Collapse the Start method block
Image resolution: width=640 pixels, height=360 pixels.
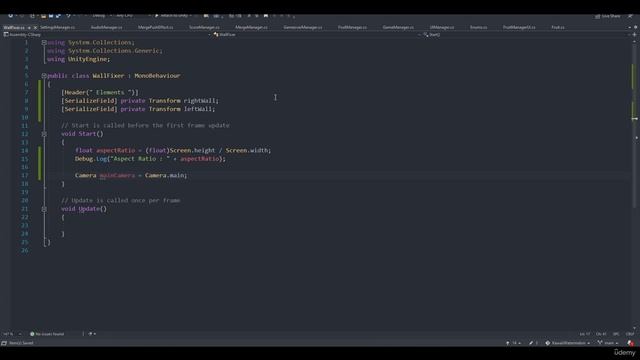click(x=44, y=134)
